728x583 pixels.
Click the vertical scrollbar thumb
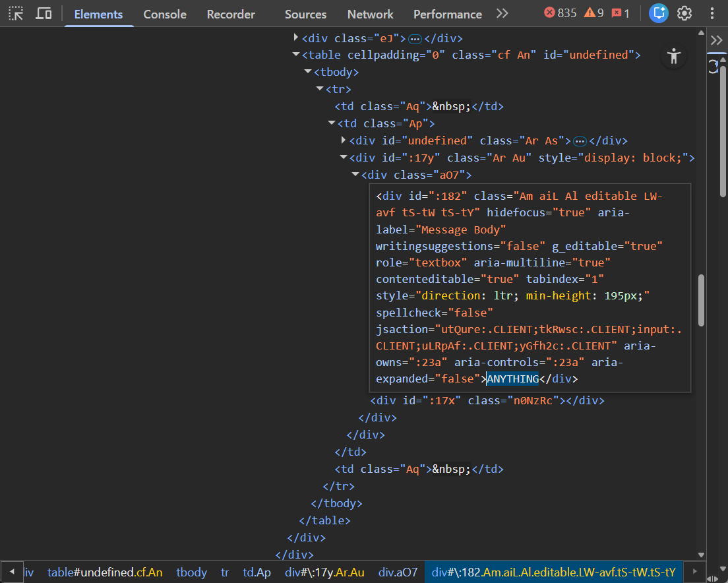pyautogui.click(x=701, y=300)
